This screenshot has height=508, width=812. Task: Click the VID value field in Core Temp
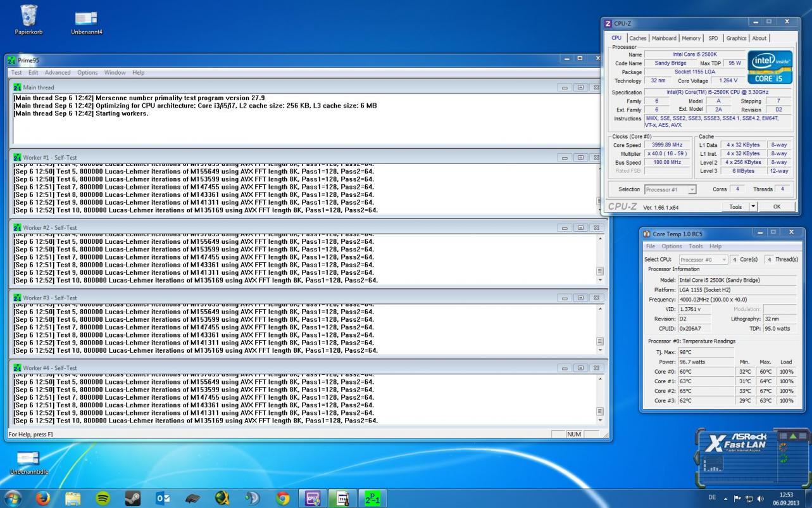(694, 309)
